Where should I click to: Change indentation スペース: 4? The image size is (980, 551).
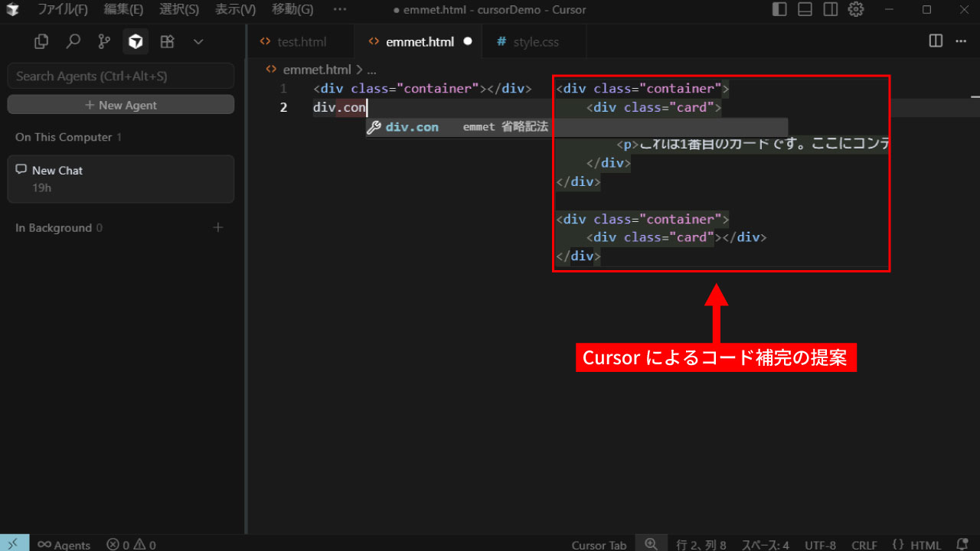tap(764, 545)
